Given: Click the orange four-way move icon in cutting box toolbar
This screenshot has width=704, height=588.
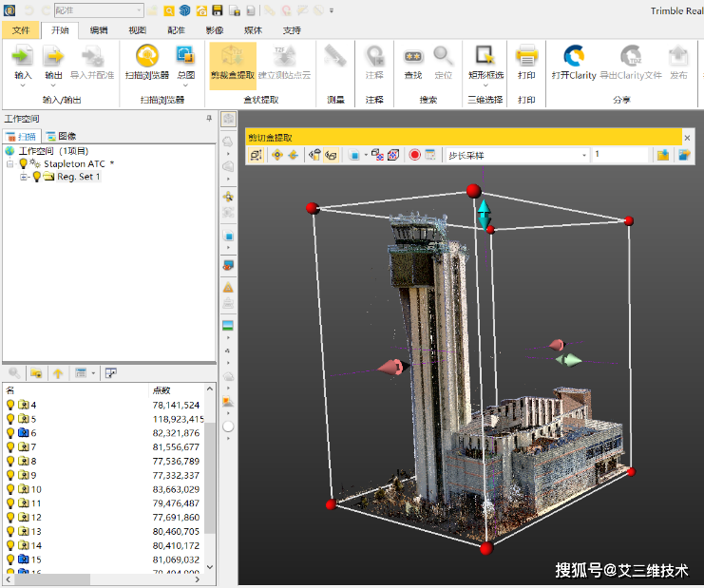Looking at the screenshot, I should point(277,155).
